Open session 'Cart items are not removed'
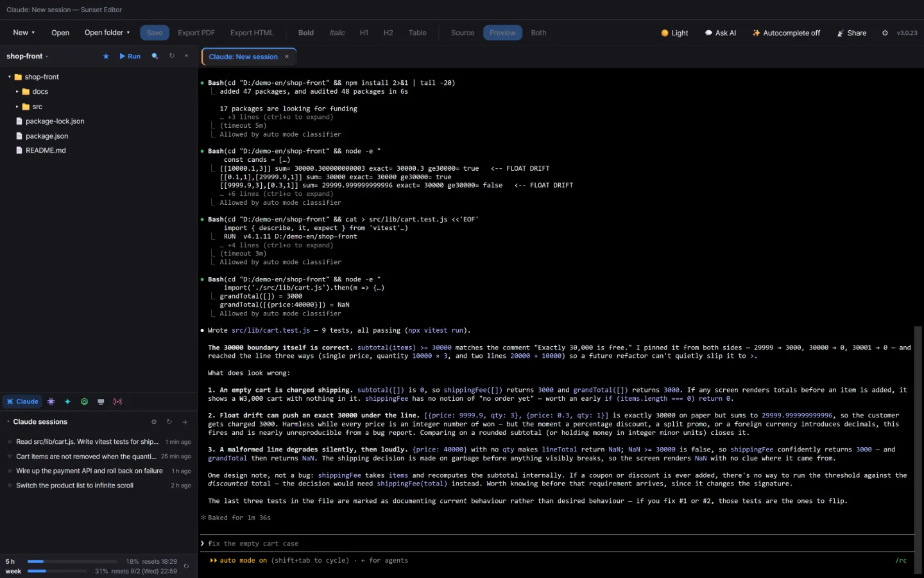Screen dimensions: 924x578 click(99, 457)
